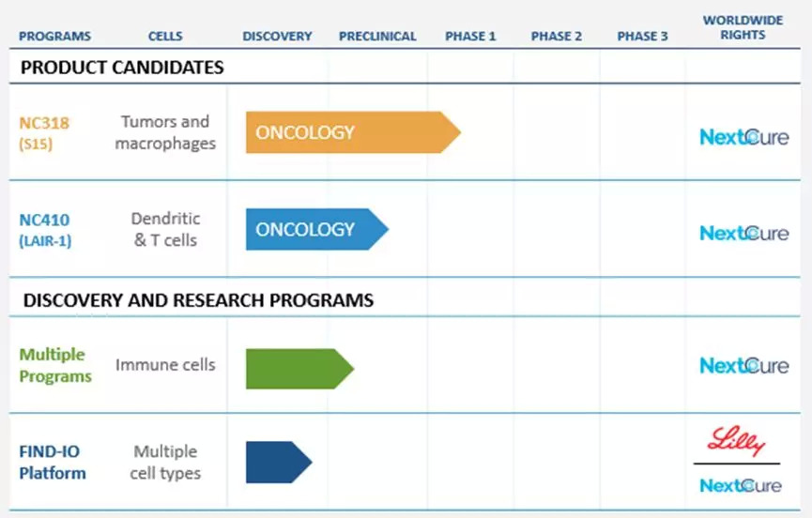Click the FIND-IO Platform label
Viewport: 812px width, 518px height.
click(53, 463)
